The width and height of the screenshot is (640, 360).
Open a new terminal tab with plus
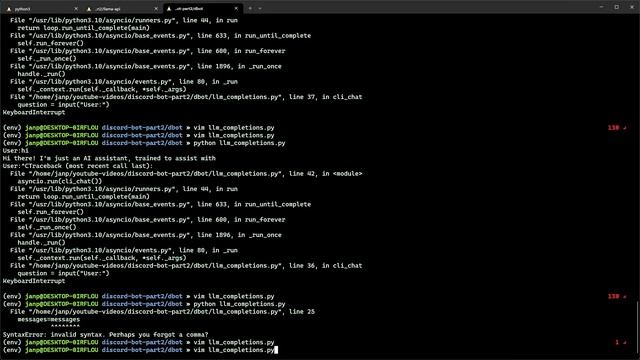250,9
